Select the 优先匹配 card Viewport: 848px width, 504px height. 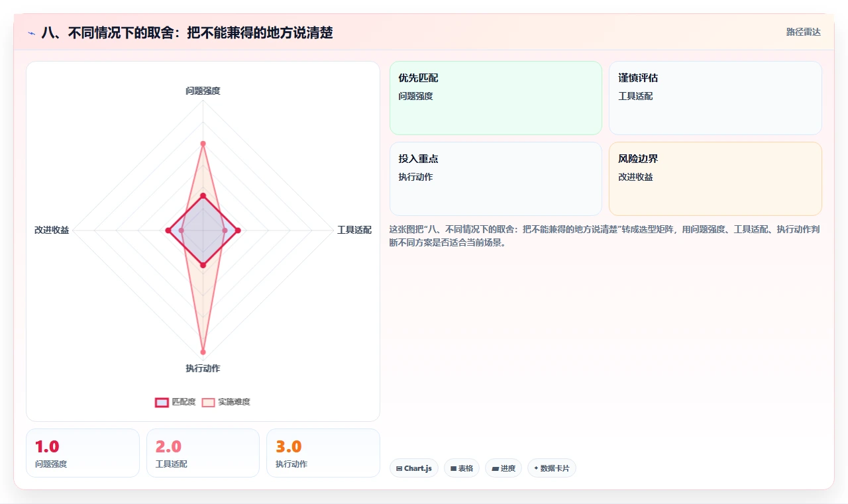(496, 98)
